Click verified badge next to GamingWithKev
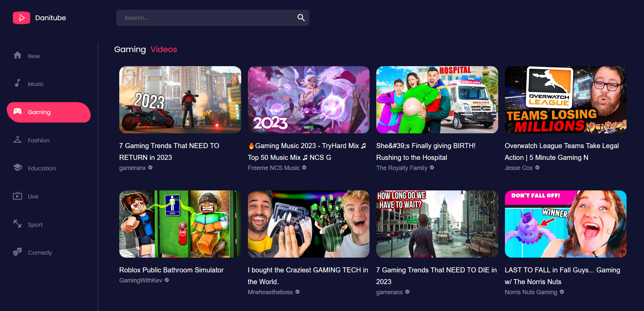644x311 pixels. pyautogui.click(x=167, y=280)
